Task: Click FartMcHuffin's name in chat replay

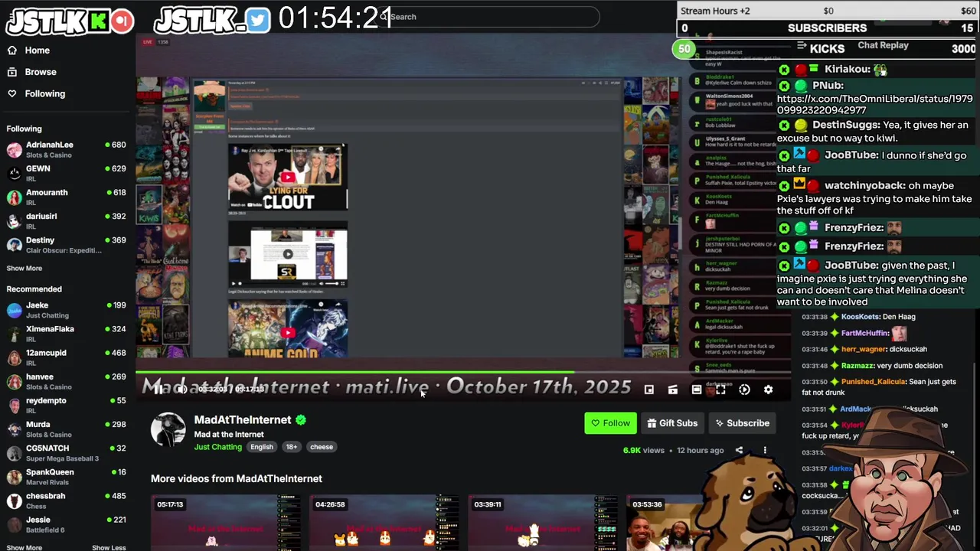Action: point(865,333)
